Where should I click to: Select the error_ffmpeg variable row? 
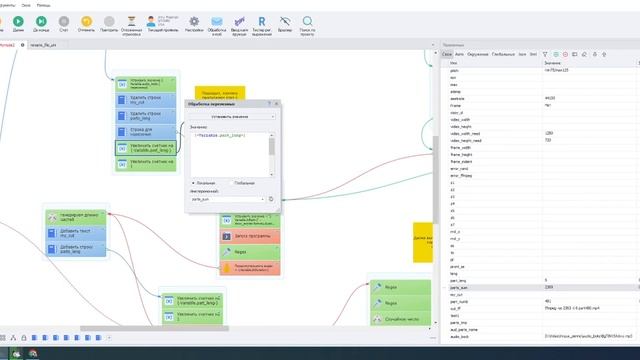tap(539, 176)
